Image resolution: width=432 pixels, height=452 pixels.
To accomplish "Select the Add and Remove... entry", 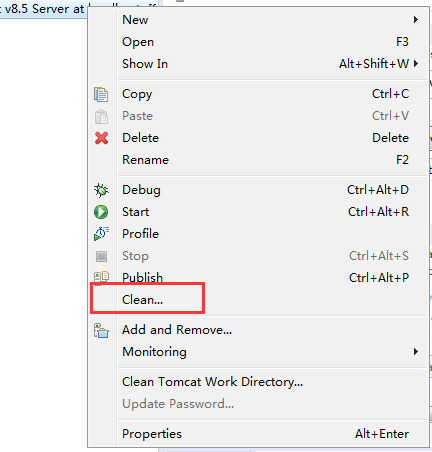I will (177, 330).
